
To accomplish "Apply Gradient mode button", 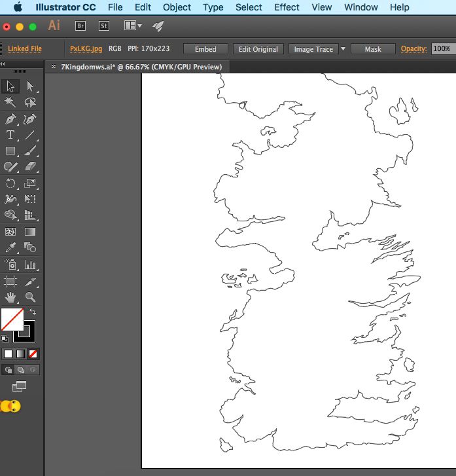I will click(21, 354).
